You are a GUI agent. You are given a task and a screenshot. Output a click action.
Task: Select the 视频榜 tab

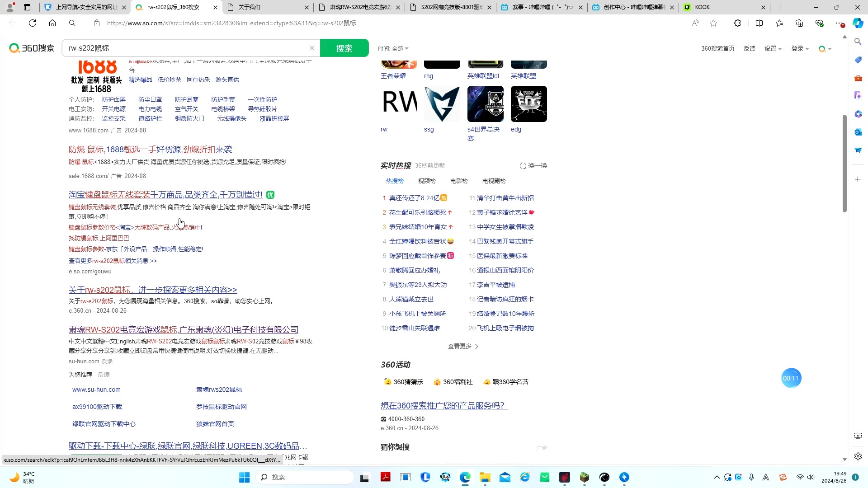(427, 181)
